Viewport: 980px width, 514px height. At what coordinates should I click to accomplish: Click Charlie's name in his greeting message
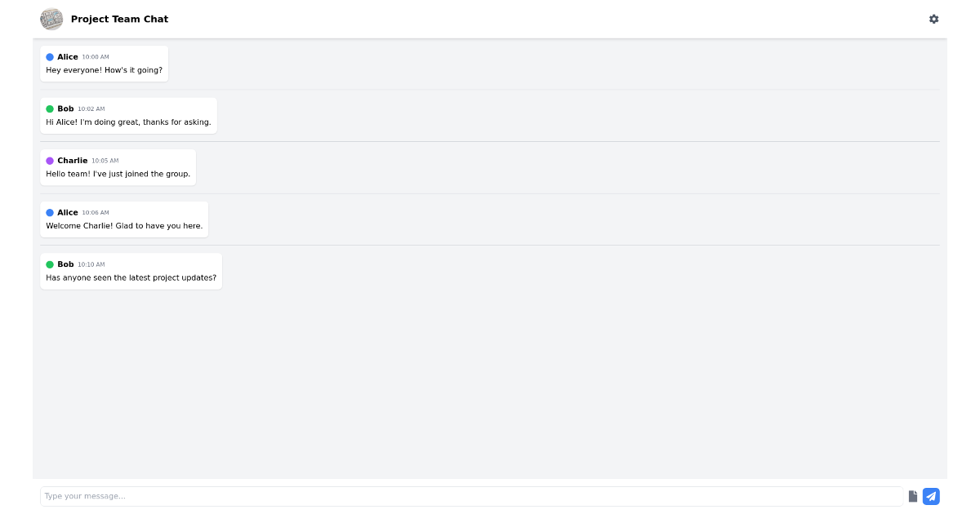pos(73,161)
